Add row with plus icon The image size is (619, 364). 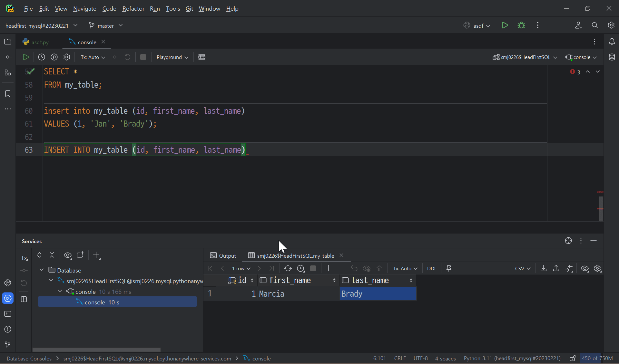pyautogui.click(x=329, y=268)
